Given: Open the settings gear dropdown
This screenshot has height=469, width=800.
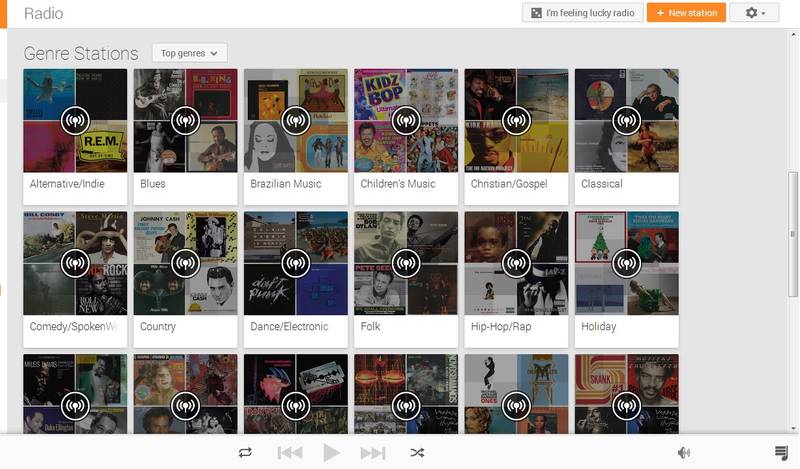Looking at the screenshot, I should click(x=754, y=13).
